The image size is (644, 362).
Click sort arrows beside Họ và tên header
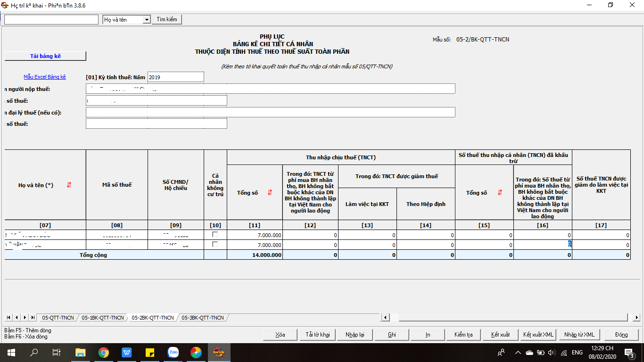point(69,185)
